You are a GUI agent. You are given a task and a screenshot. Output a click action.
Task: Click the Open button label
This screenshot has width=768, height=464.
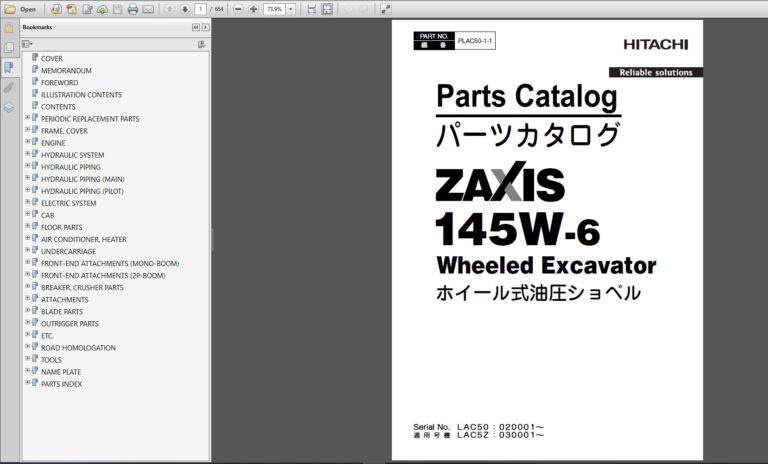28,9
